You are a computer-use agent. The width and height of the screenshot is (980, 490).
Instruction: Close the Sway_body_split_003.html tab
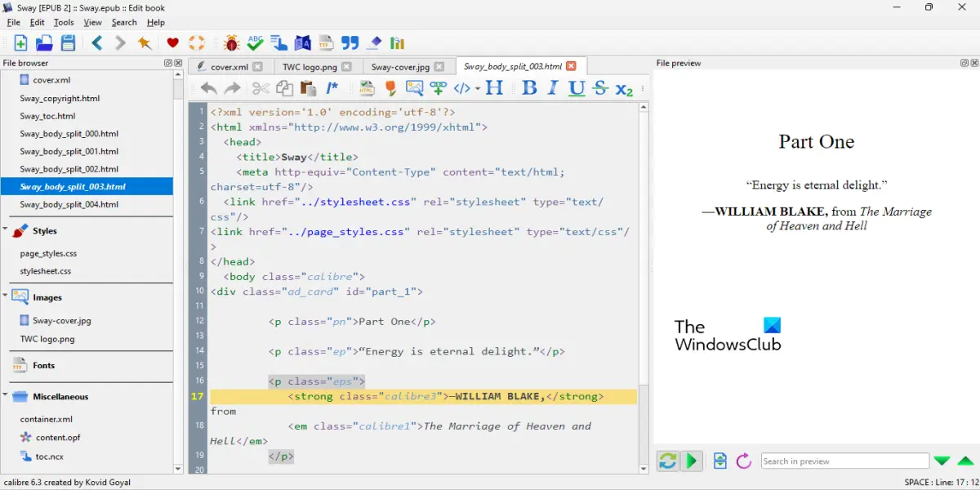[571, 66]
